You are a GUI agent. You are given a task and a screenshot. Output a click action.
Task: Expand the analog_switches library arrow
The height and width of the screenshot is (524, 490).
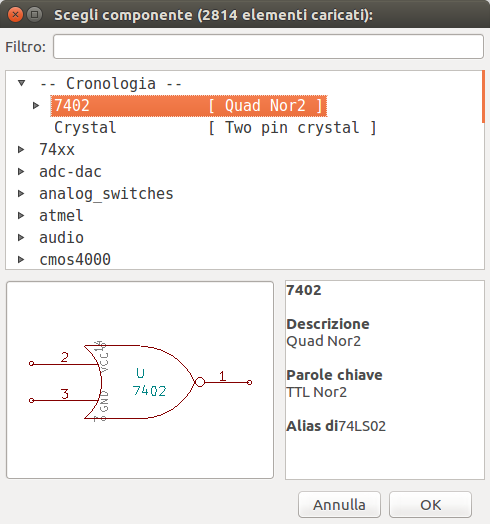[x=21, y=193]
